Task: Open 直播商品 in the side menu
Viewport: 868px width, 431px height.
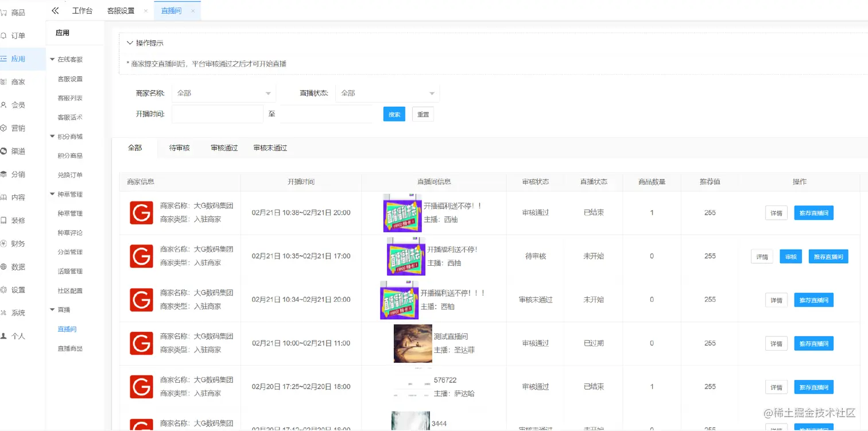Action: click(x=70, y=348)
